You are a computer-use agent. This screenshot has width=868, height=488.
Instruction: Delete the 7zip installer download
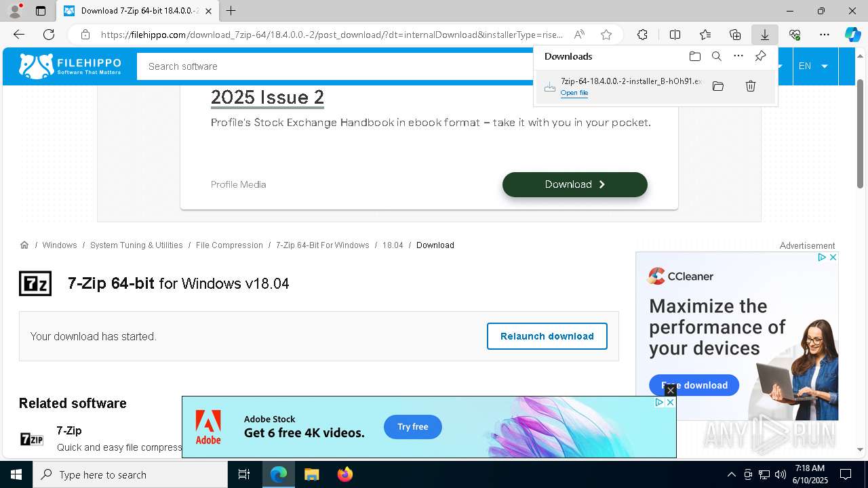(x=751, y=86)
